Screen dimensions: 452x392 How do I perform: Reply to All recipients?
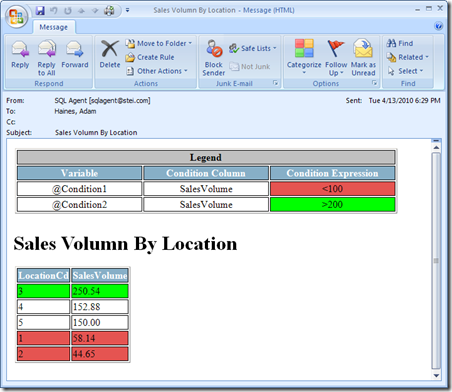coord(46,58)
